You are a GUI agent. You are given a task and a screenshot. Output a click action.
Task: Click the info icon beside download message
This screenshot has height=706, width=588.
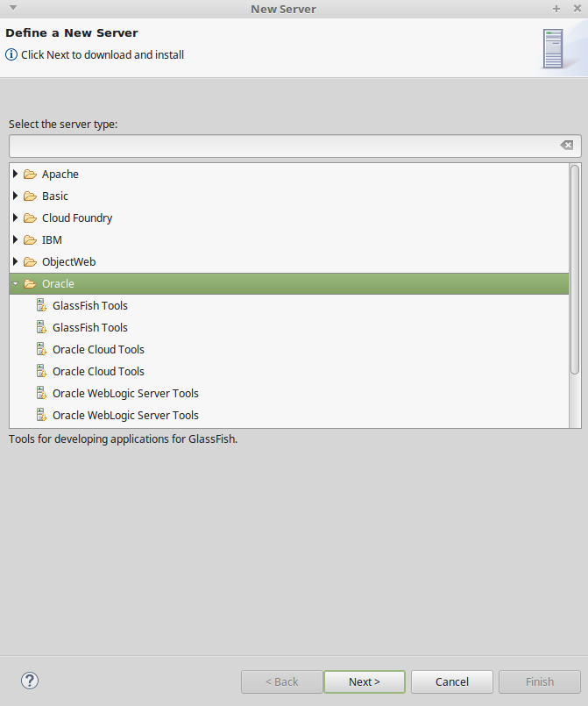tap(11, 54)
